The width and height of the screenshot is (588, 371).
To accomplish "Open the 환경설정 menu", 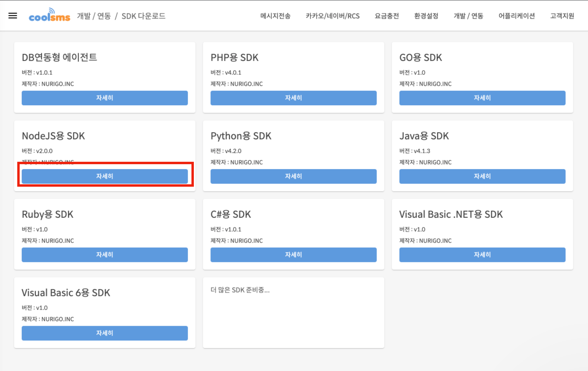I will click(426, 16).
